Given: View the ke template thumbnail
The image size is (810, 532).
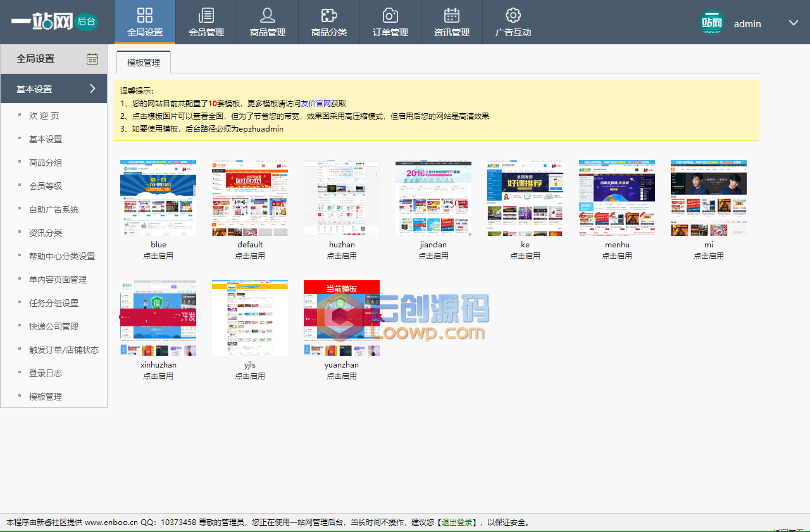Looking at the screenshot, I should (525, 198).
